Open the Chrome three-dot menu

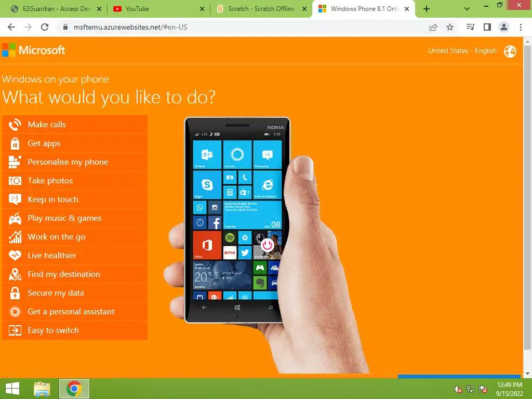[x=521, y=27]
